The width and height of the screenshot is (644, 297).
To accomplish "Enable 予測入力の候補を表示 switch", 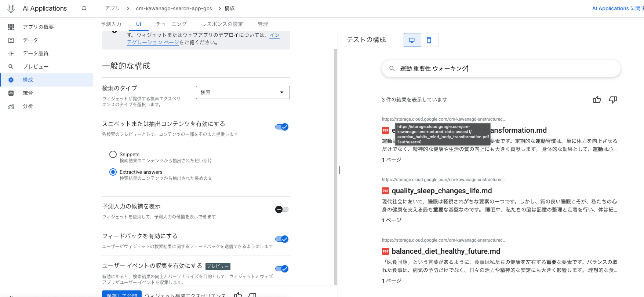I will (282, 209).
